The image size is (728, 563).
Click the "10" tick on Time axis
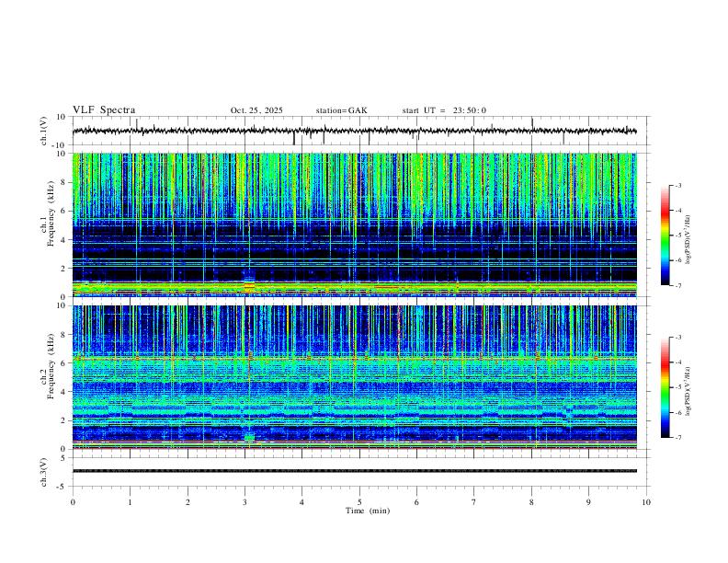[646, 502]
